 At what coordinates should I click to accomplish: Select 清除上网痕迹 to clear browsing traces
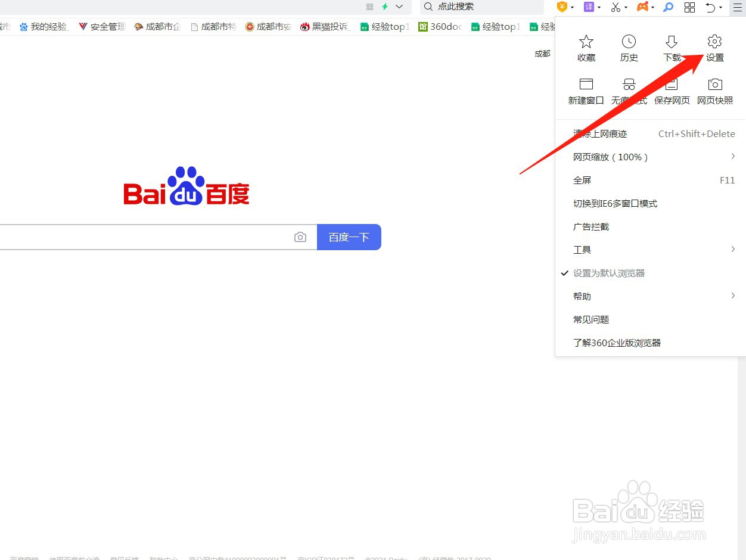[x=600, y=133]
